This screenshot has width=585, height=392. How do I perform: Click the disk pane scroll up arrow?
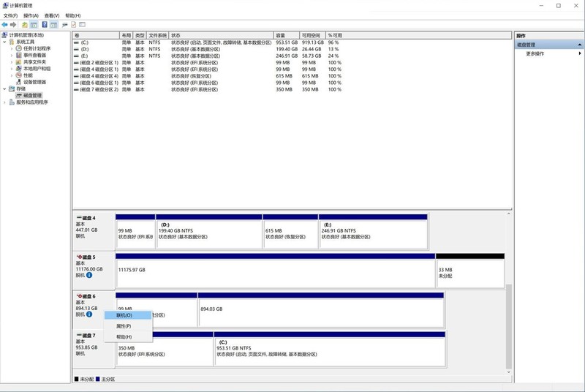pos(508,214)
